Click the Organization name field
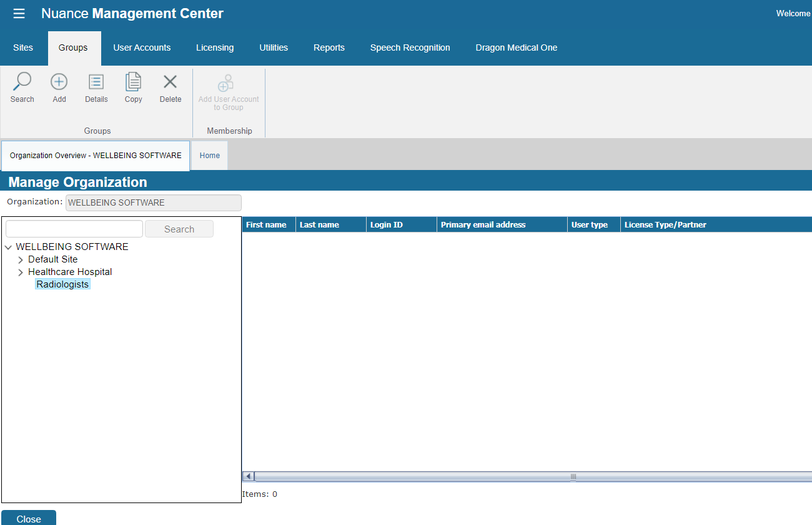 pos(154,202)
